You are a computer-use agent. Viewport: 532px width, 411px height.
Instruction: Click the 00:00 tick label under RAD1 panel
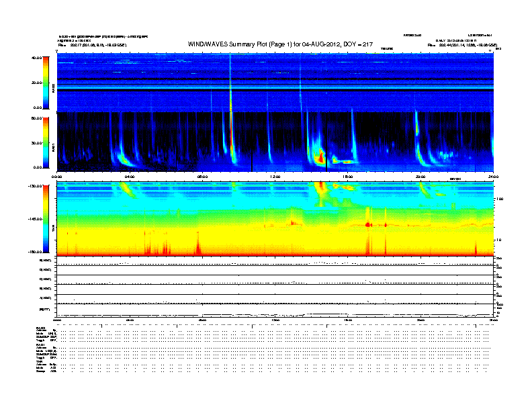tap(57, 177)
